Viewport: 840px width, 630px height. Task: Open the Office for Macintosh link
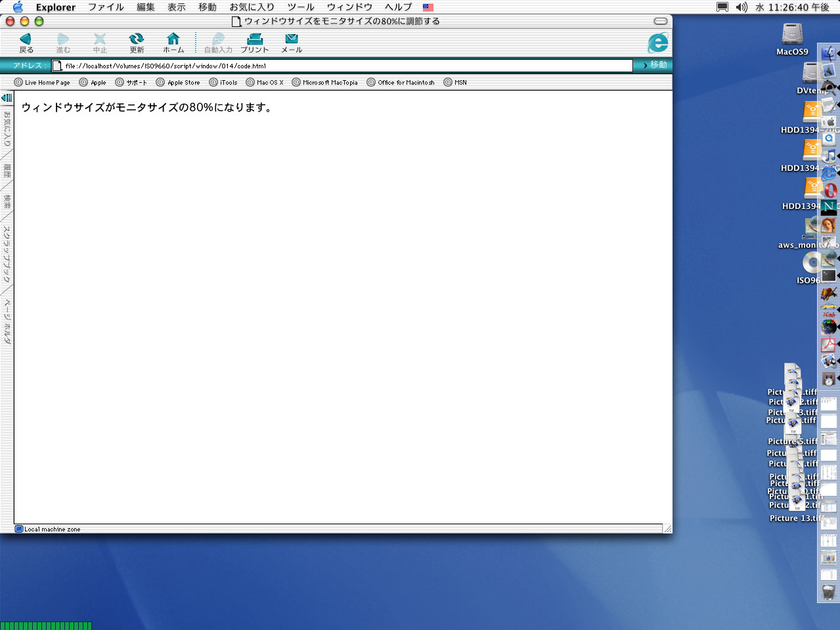point(401,82)
